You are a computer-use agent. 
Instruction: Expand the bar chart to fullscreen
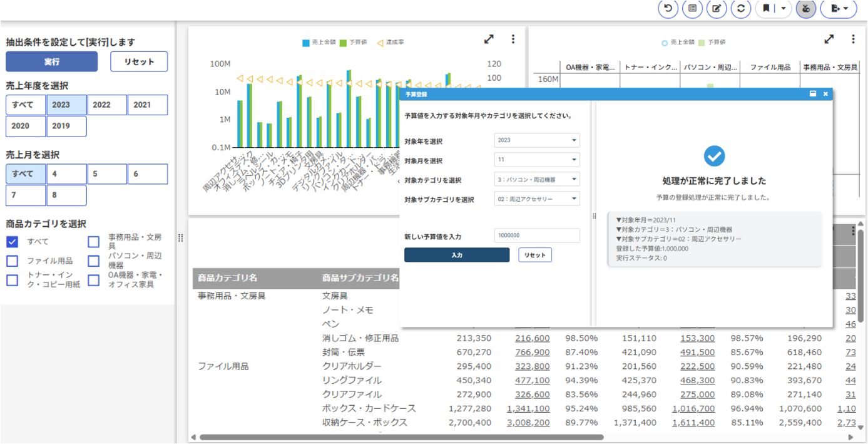489,39
